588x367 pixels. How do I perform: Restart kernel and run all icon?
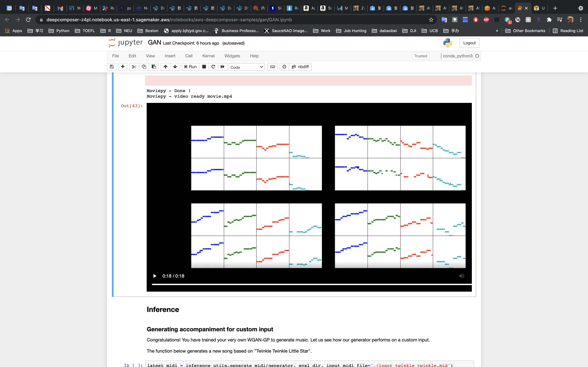click(222, 67)
